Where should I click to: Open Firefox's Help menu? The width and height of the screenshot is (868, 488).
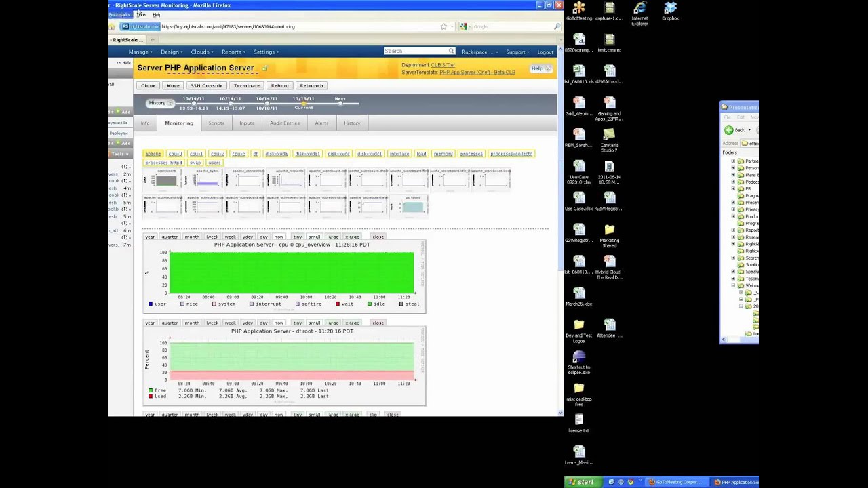pyautogui.click(x=157, y=14)
